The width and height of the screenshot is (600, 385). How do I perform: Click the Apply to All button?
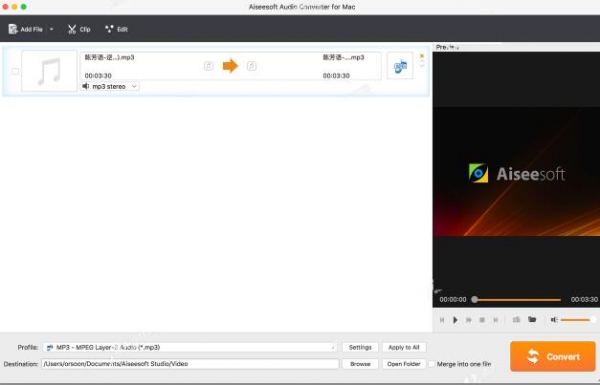click(x=404, y=347)
